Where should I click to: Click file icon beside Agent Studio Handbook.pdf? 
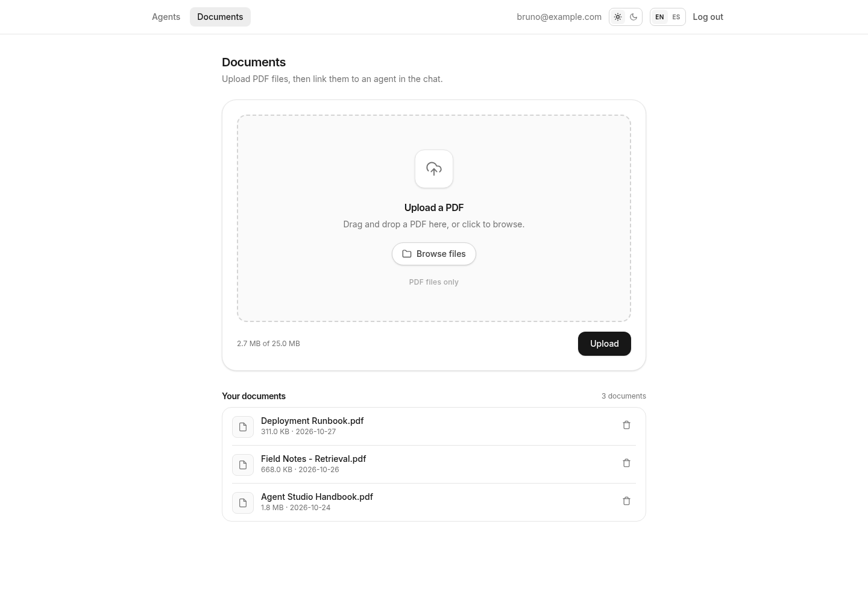click(x=243, y=503)
